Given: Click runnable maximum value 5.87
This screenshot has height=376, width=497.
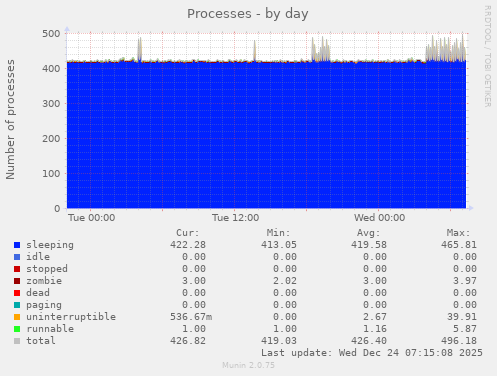Looking at the screenshot, I should 465,329.
